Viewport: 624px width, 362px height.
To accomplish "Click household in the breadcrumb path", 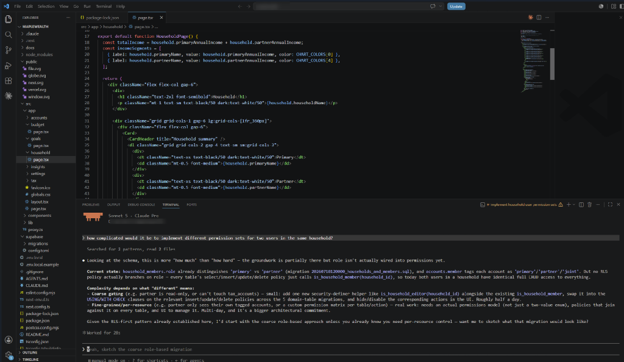I will tap(113, 27).
